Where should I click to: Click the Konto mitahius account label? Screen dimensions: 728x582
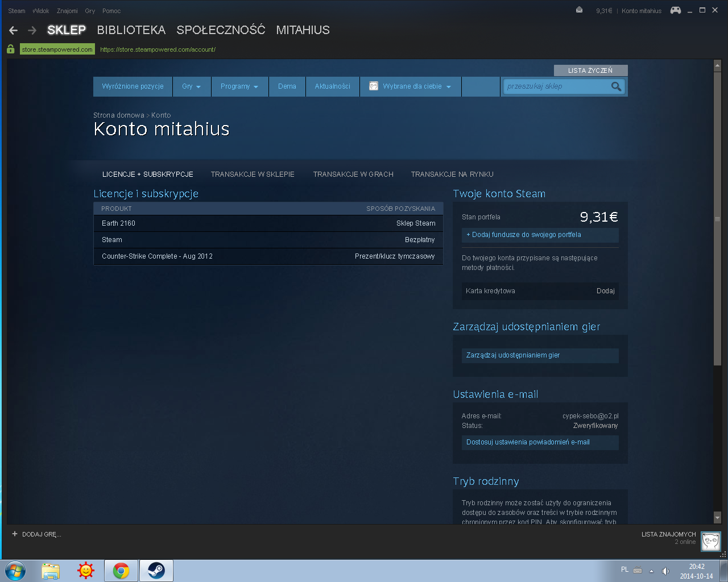tap(642, 11)
